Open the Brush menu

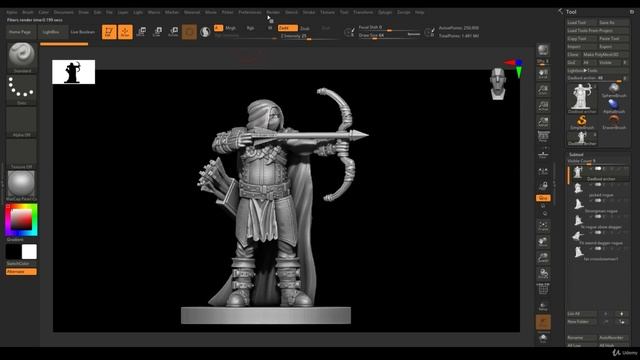tap(28, 12)
